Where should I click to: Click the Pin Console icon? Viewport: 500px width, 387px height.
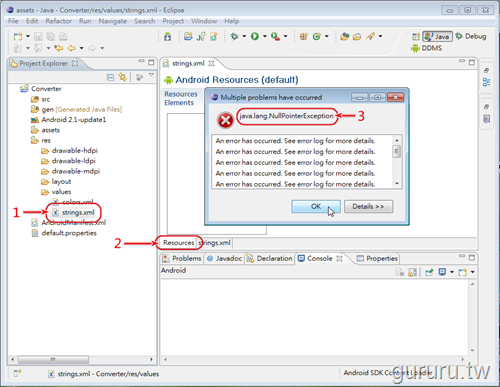[429, 272]
